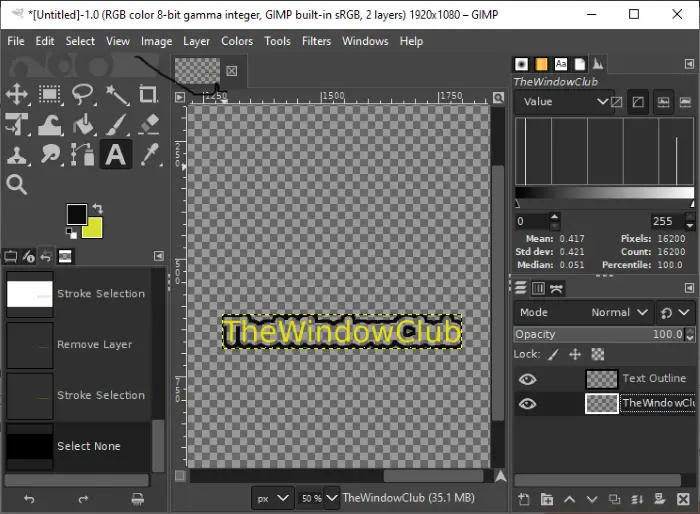The width and height of the screenshot is (700, 514).
Task: Select the Clone stamp tool
Action: point(17,155)
